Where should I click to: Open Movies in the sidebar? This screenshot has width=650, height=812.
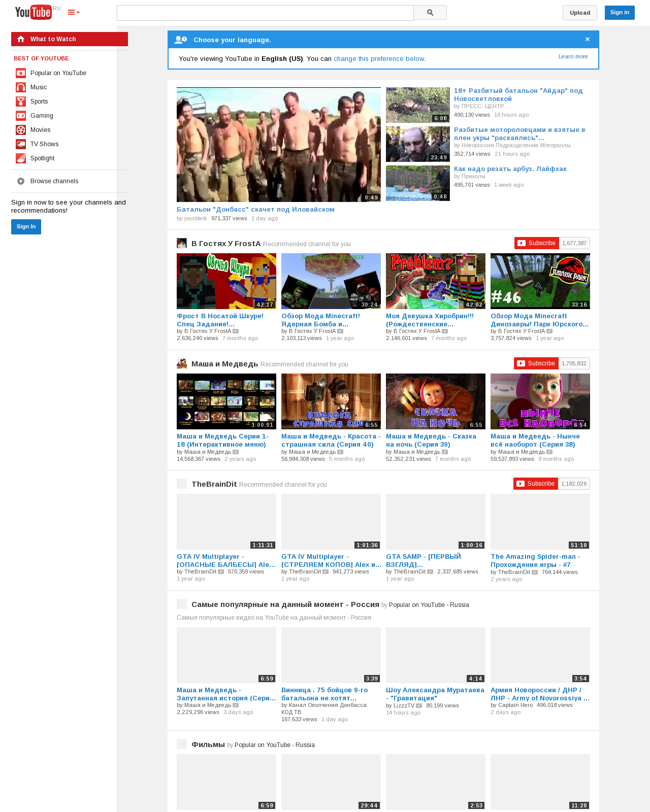tap(41, 130)
